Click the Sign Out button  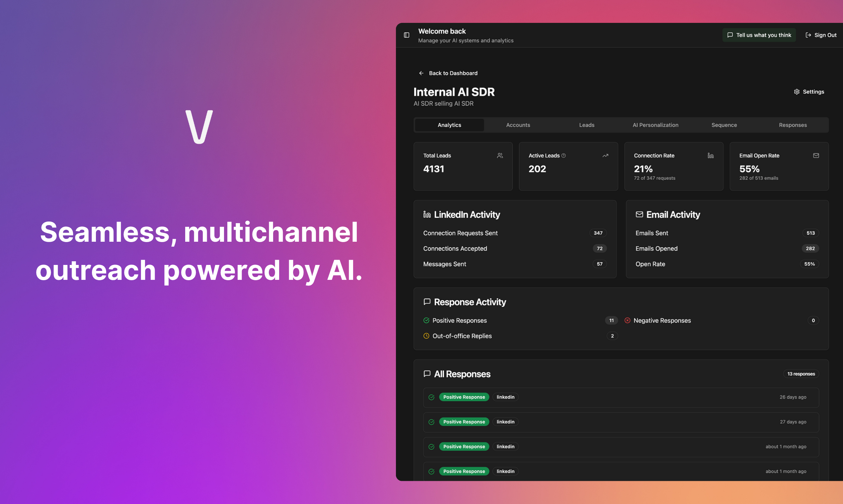[x=820, y=35]
